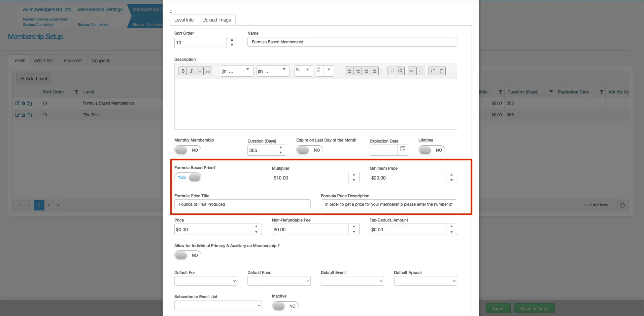Open the Subscribe to Email List dropdown
Screen dimensions: 644x316
click(218, 306)
